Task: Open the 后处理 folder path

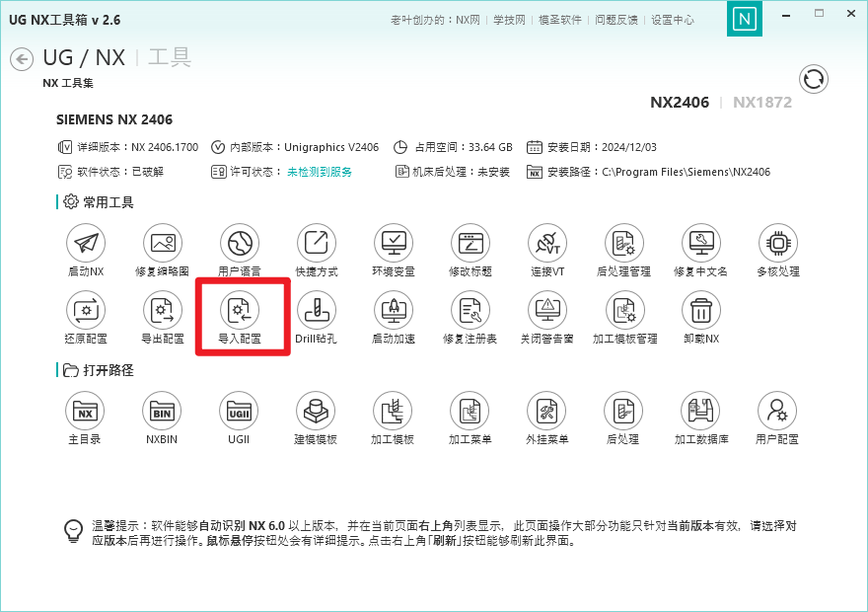Action: (623, 411)
